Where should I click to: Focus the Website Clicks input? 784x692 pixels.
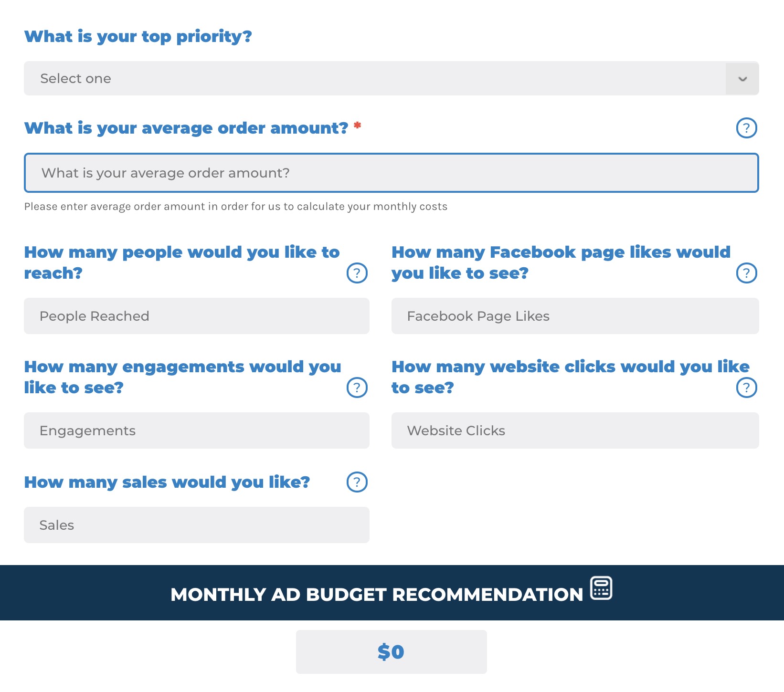pyautogui.click(x=575, y=430)
